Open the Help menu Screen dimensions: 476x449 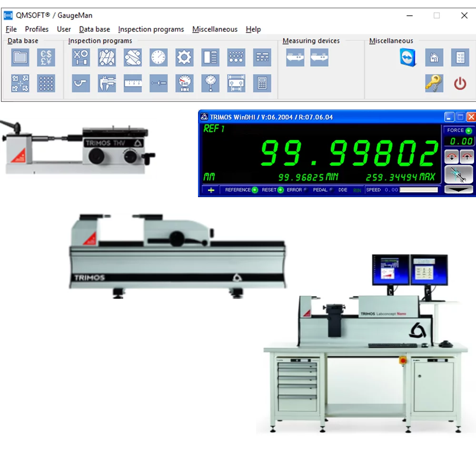click(x=253, y=29)
